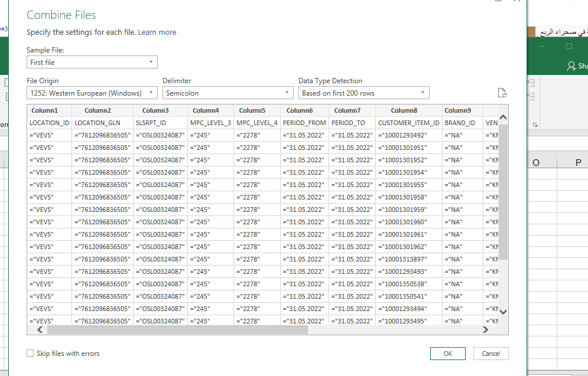
Task: Click the Excel window minimize icon
Action: coord(542,46)
